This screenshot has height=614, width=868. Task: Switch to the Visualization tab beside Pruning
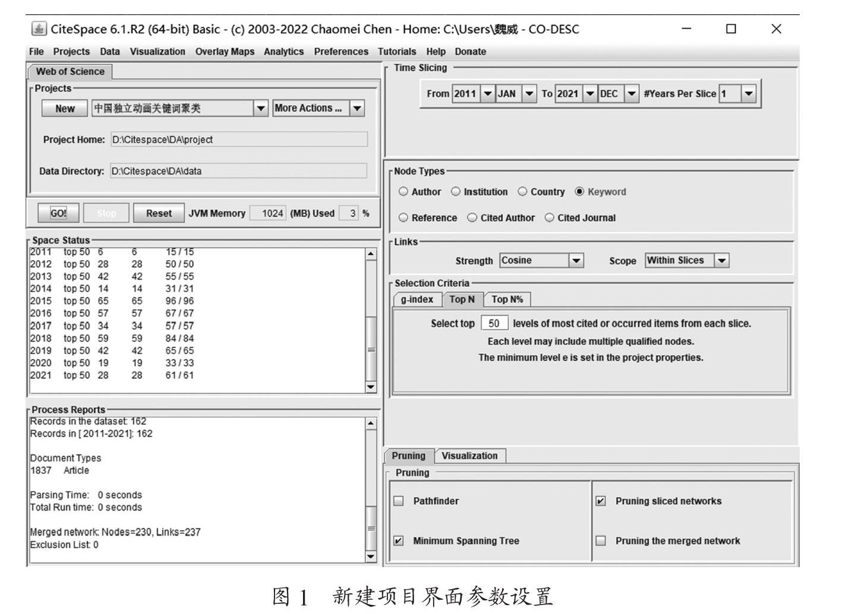pos(469,456)
